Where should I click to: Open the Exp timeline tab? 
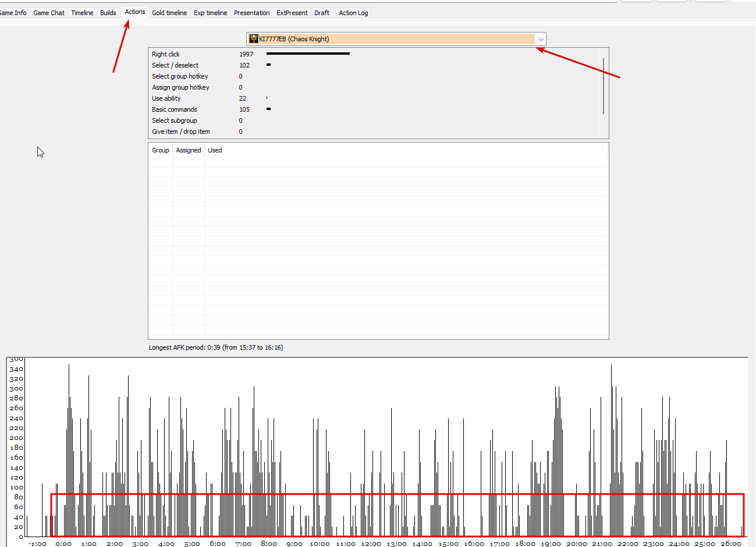click(x=211, y=13)
